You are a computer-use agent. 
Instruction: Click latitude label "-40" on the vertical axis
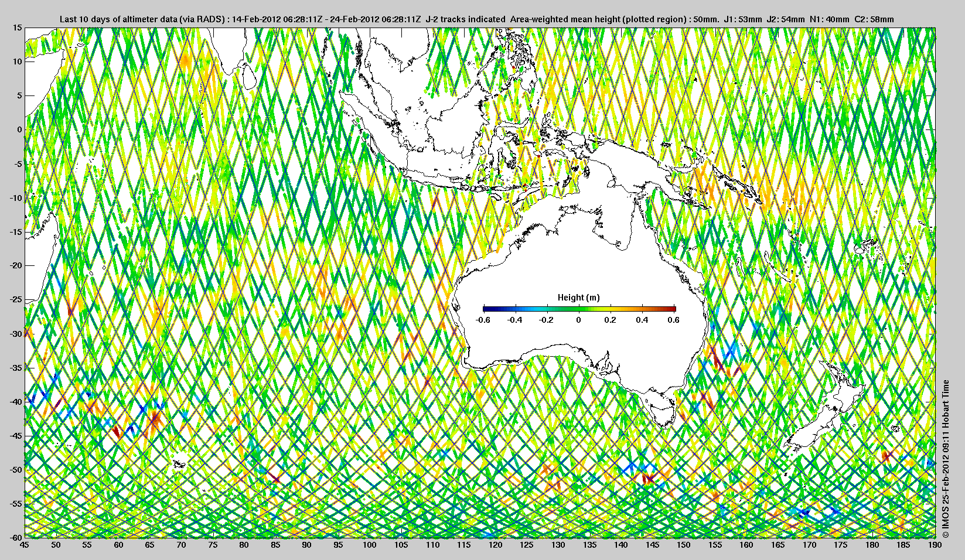pos(16,402)
